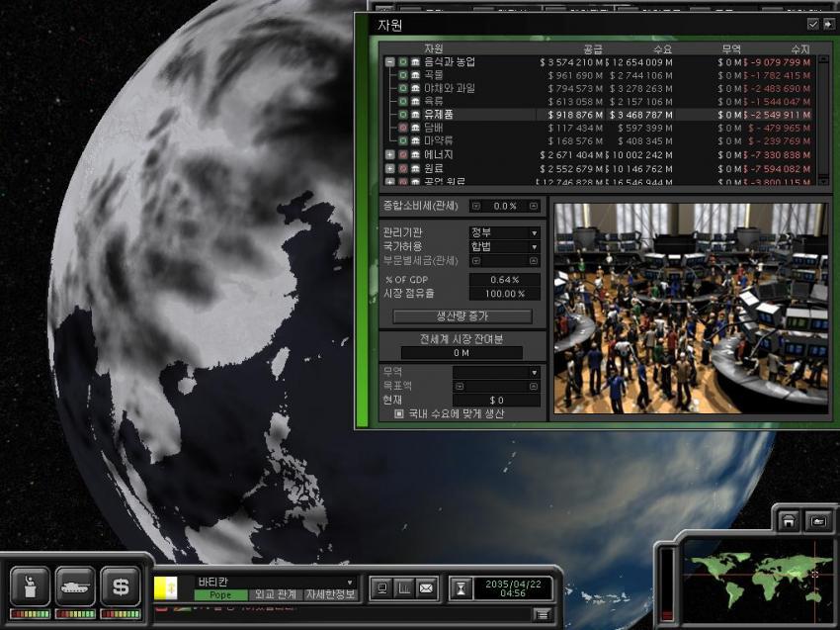Collapse the 음식과 농업 category
Viewport: 840px width, 630px height.
point(390,62)
